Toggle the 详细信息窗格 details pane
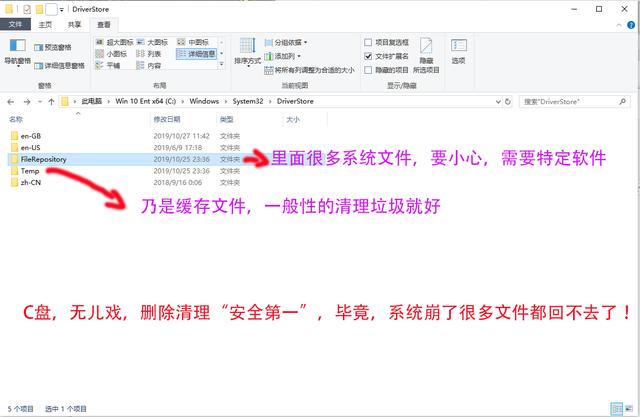The image size is (640, 417). point(59,65)
